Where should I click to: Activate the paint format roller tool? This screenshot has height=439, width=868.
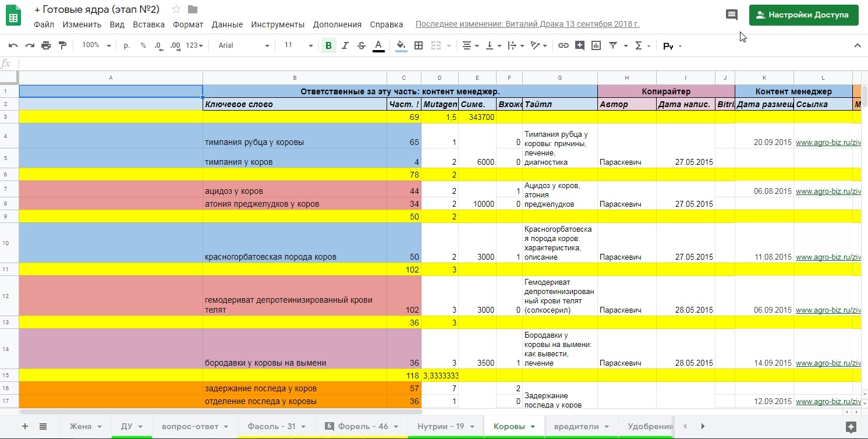[x=62, y=45]
